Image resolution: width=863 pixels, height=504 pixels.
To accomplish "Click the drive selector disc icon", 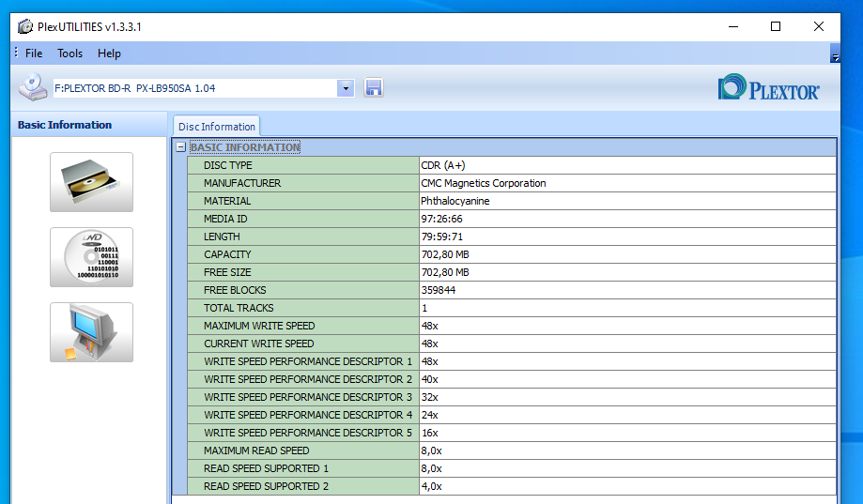I will [x=33, y=87].
